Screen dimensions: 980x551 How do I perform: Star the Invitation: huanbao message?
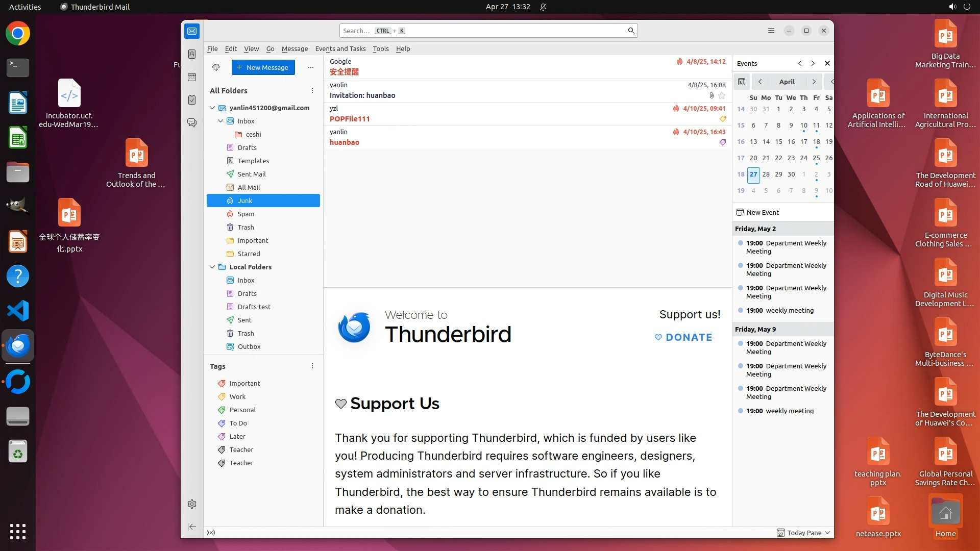722,95
